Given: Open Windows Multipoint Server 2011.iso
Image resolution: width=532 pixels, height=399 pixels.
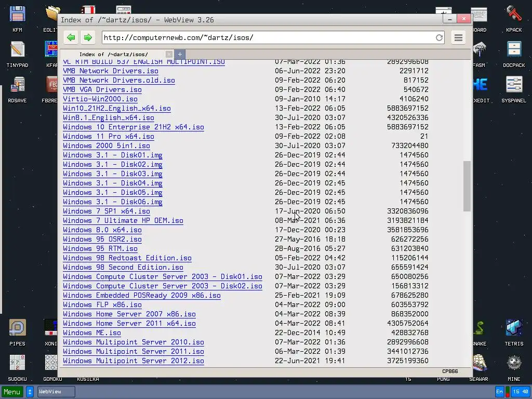Looking at the screenshot, I should point(134,352).
